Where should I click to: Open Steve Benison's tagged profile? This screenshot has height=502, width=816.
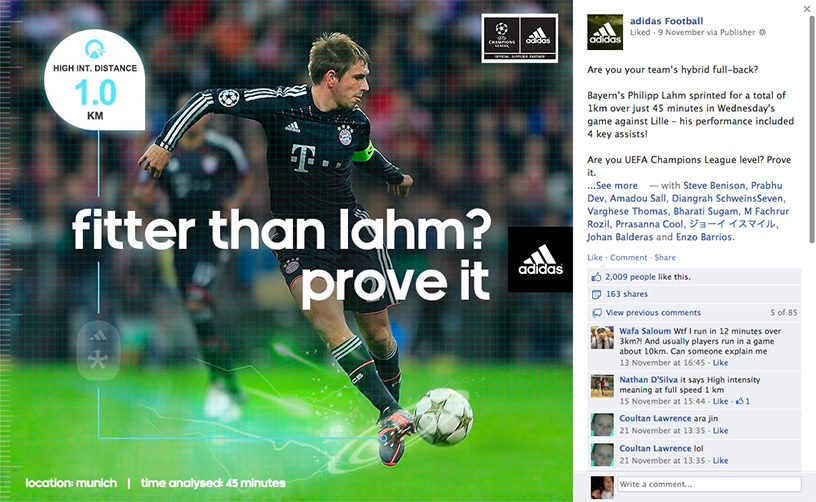715,185
